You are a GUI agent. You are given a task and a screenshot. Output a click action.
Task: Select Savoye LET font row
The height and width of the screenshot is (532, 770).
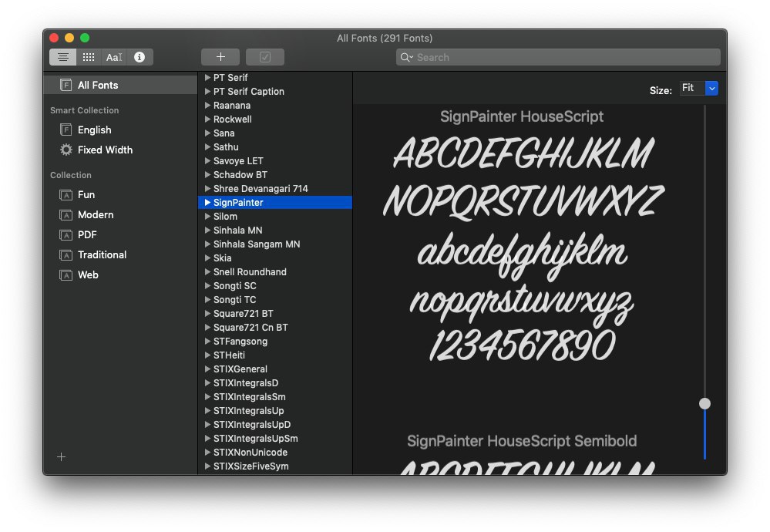275,160
